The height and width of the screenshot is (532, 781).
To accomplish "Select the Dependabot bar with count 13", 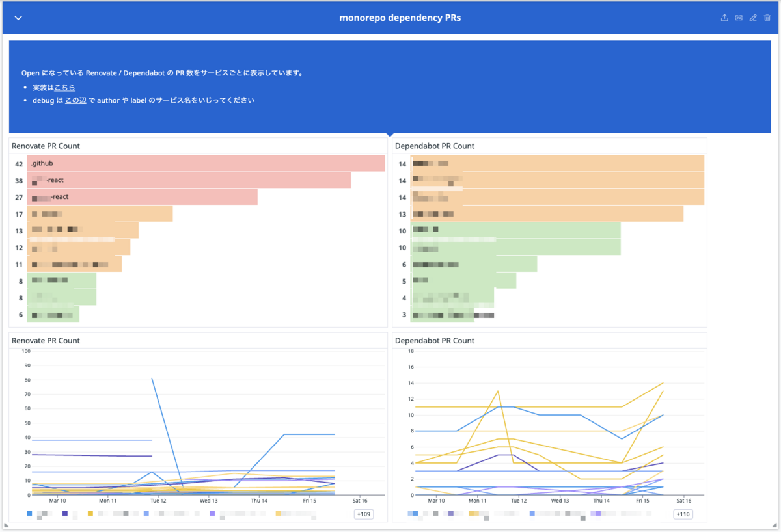I will 547,214.
